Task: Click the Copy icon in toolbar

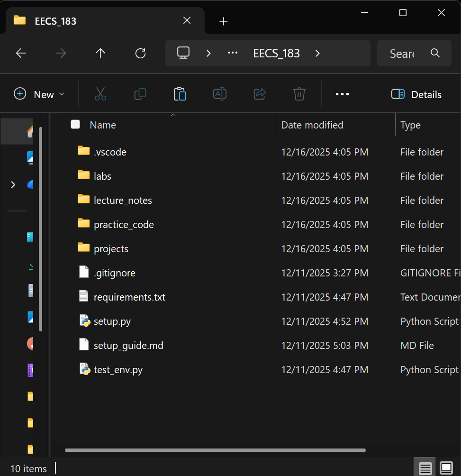Action: pyautogui.click(x=140, y=94)
